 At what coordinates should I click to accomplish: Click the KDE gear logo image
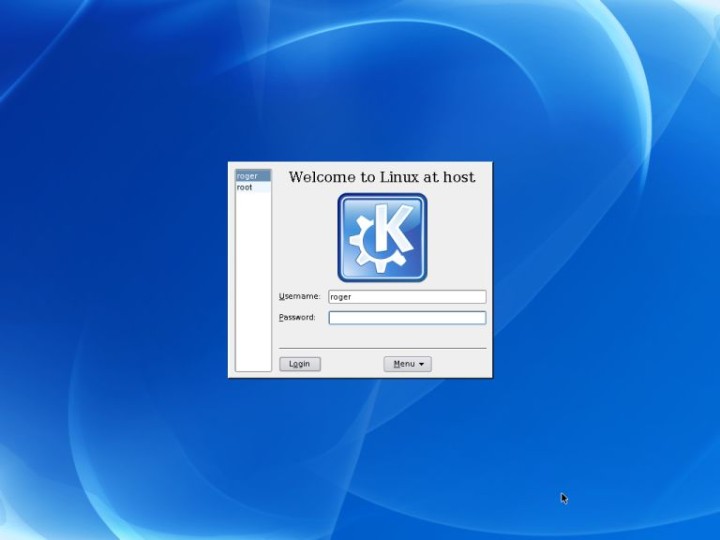pyautogui.click(x=382, y=237)
